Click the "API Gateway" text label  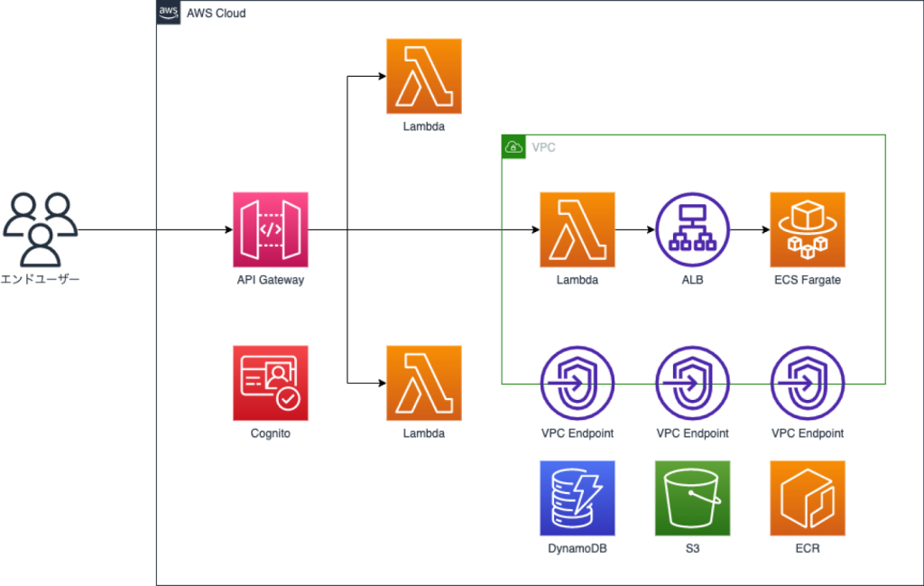[x=270, y=280]
